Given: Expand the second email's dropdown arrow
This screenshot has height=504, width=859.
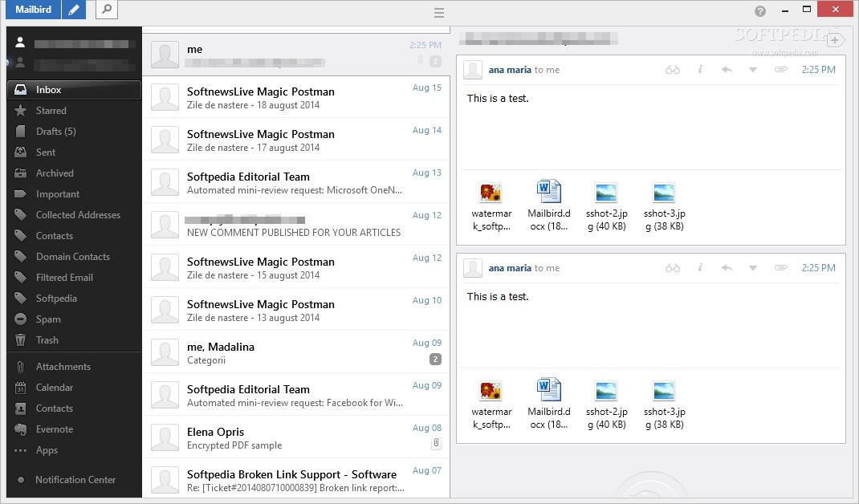Looking at the screenshot, I should click(x=752, y=268).
